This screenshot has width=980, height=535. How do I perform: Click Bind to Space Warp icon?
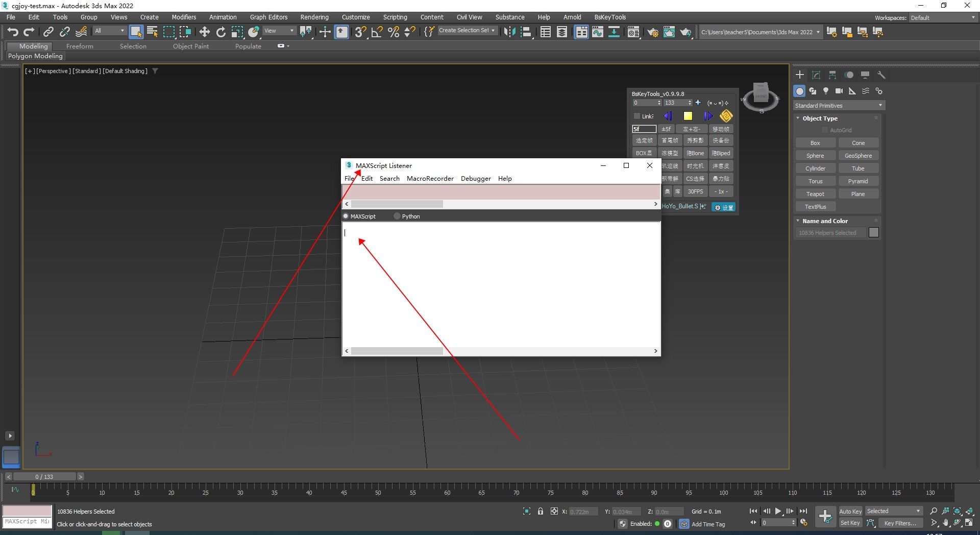81,32
